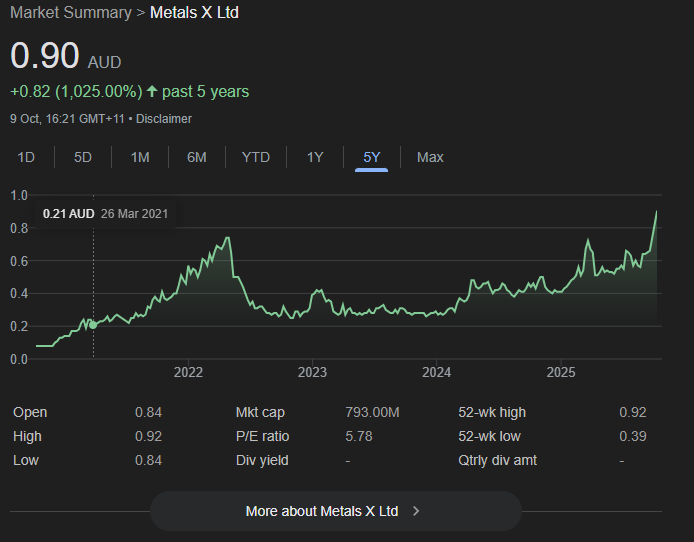Switch chart to 1M range
The image size is (694, 542).
click(140, 158)
